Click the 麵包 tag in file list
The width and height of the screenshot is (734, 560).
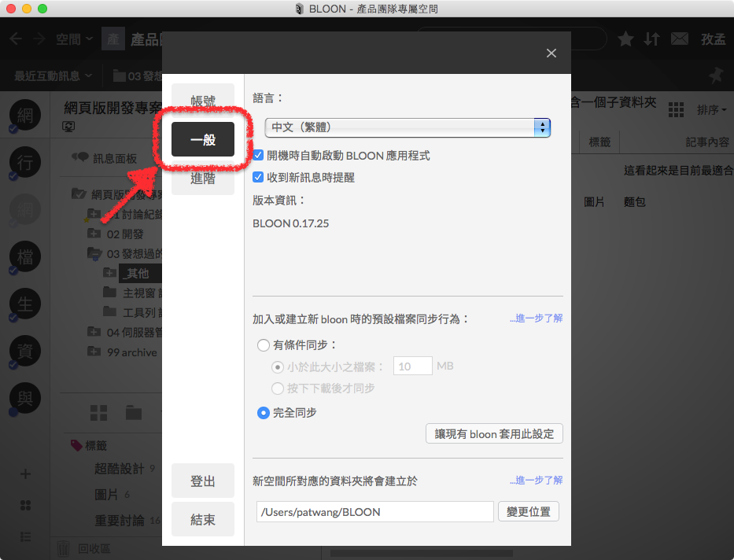(635, 202)
